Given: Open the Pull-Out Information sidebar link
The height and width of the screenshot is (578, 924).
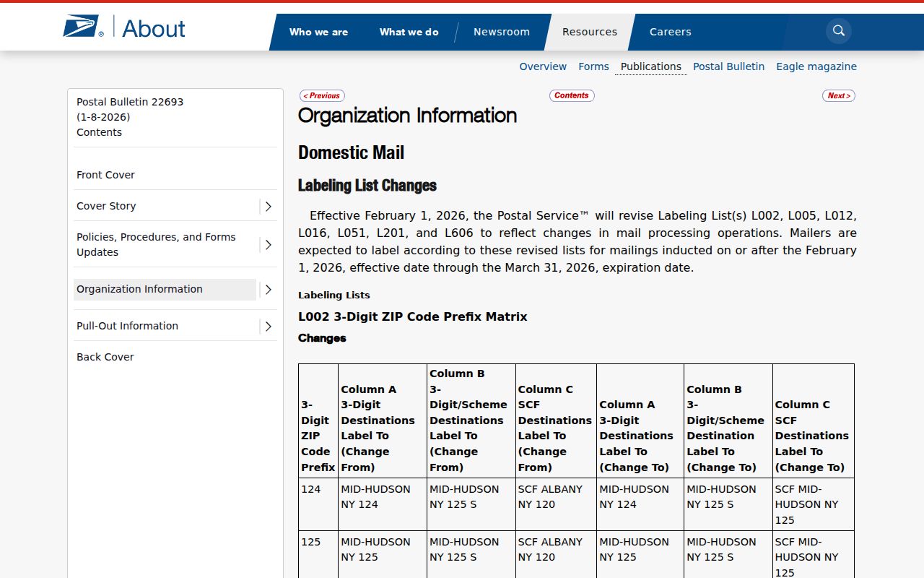Looking at the screenshot, I should 127,326.
